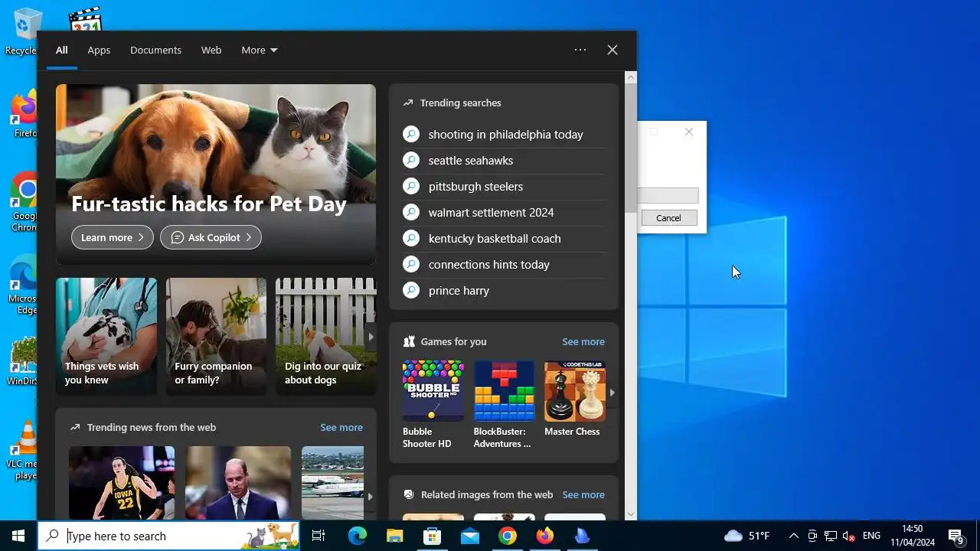980x551 pixels.
Task: Switch to the Apps search tab
Action: click(x=99, y=51)
